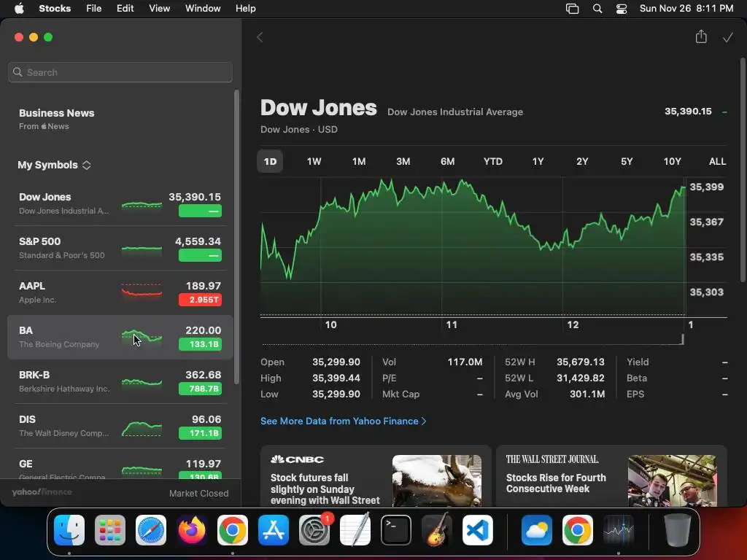Screen dimensions: 747x560
Task: Click the Share icon in the toolbar
Action: point(701,36)
